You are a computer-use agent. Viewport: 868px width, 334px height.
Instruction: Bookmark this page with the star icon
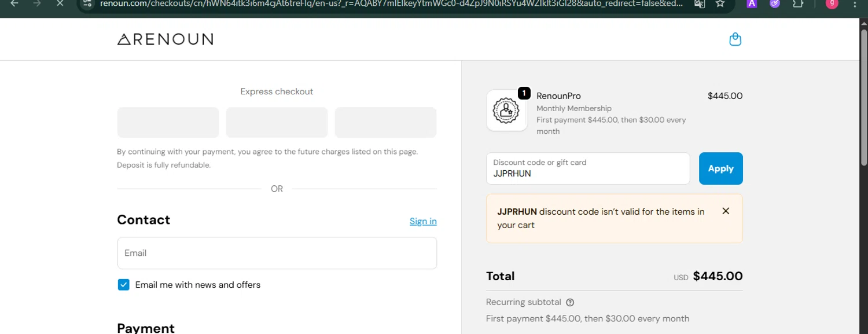point(720,3)
